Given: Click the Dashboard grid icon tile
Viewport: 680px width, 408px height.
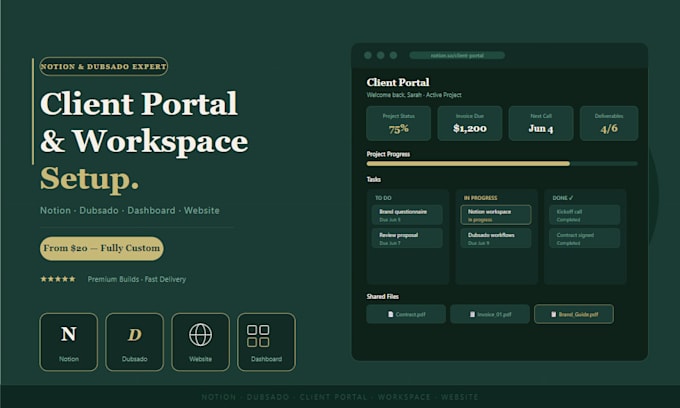Looking at the screenshot, I should (x=266, y=342).
